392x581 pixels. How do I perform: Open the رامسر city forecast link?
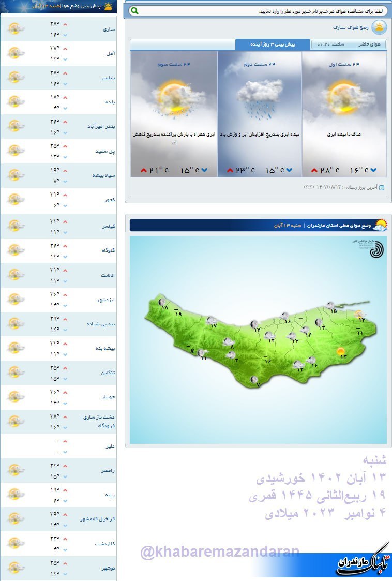click(108, 470)
